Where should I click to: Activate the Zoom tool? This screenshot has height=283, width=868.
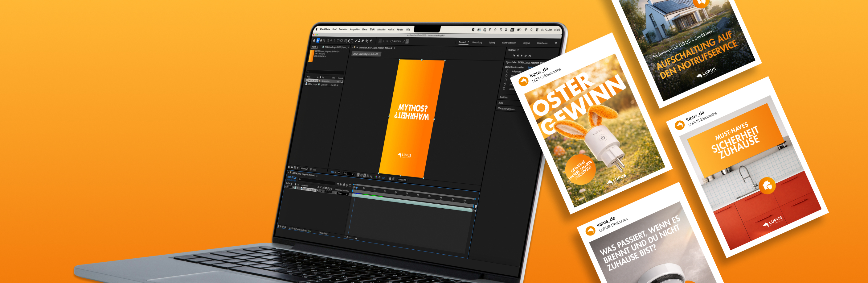(324, 41)
